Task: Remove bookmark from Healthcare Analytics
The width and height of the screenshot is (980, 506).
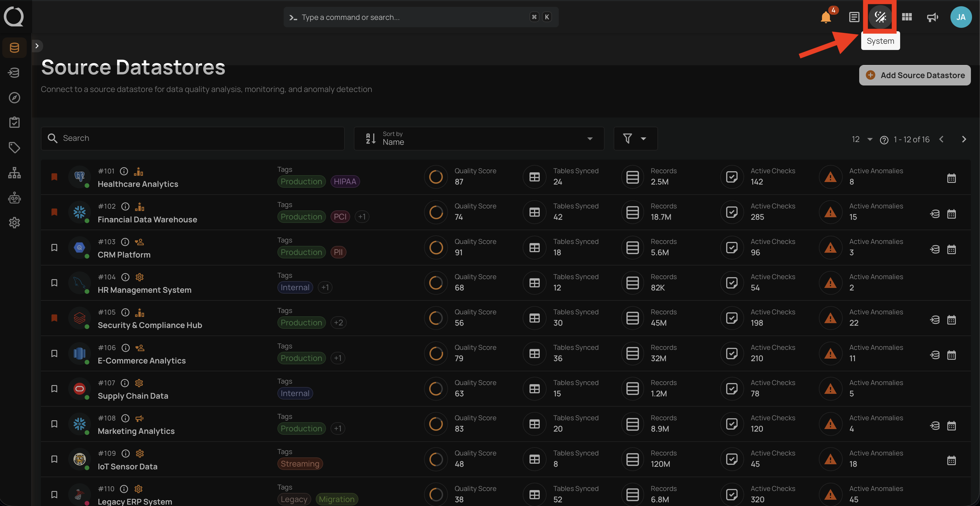Action: pos(54,177)
